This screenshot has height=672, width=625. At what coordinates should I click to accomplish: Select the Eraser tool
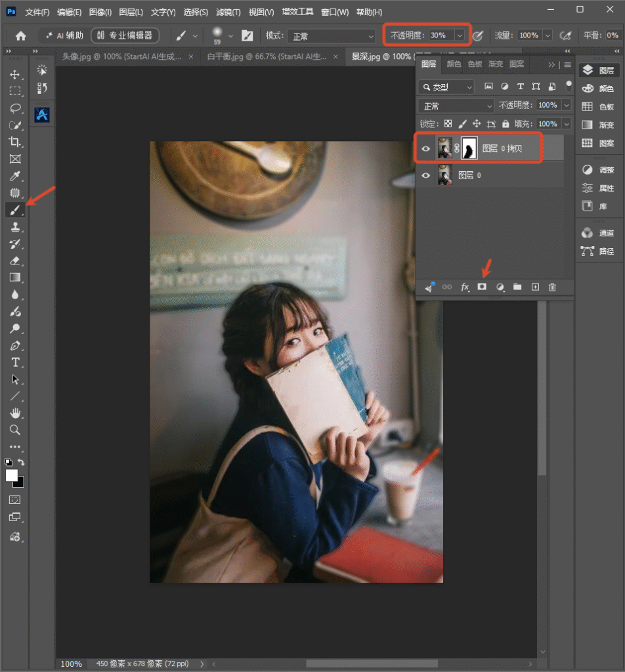pyautogui.click(x=15, y=261)
